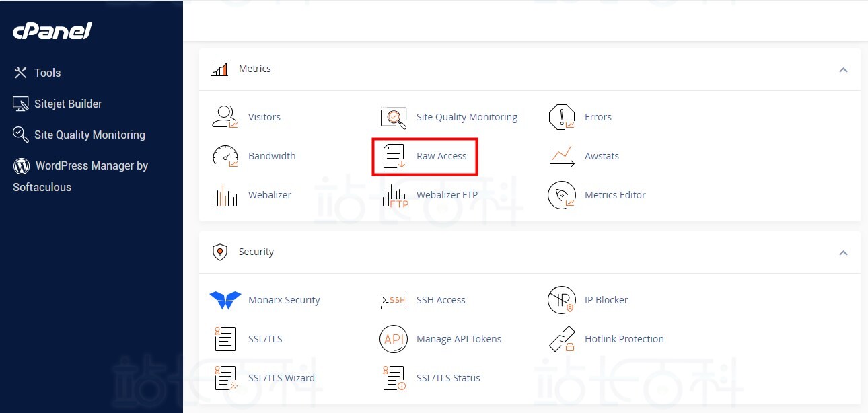Collapse the Metrics section chevron
Screen dimensions: 868x413
pyautogui.click(x=843, y=70)
